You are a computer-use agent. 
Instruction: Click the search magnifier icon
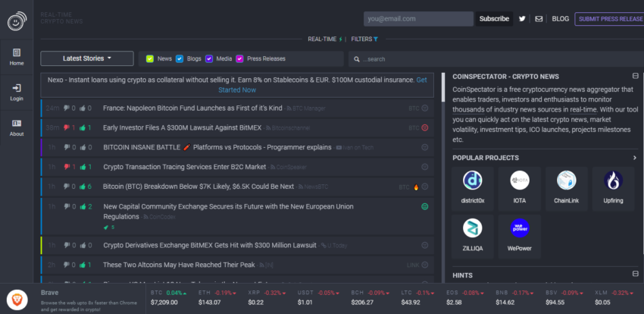click(x=357, y=59)
